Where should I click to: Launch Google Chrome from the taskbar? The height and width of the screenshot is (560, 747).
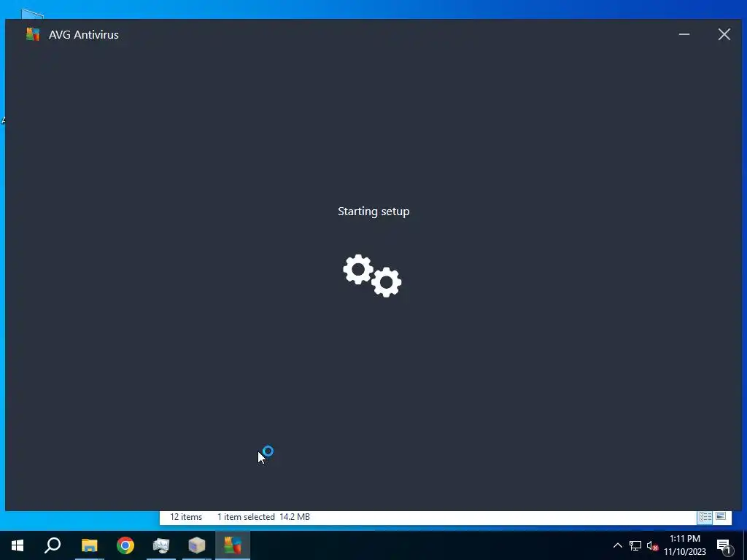click(125, 545)
